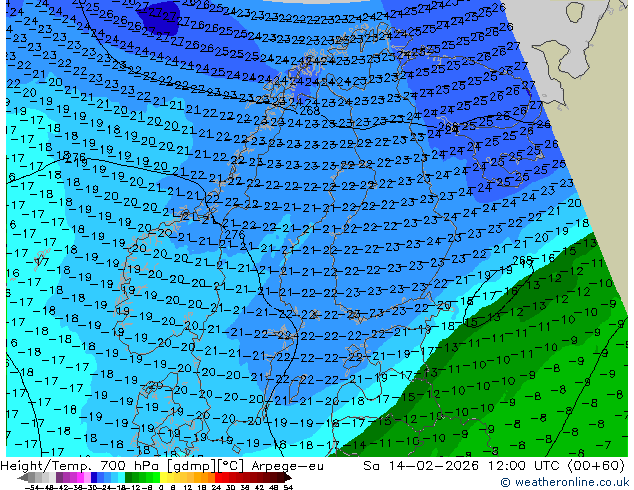
Task: Click the dark blue coldest patch at top
Action: pyautogui.click(x=158, y=18)
